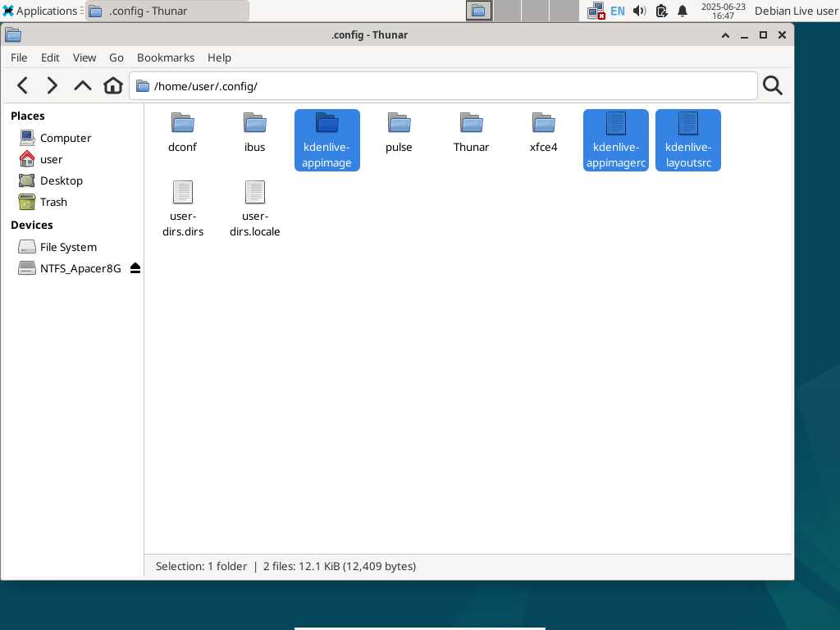The image size is (840, 630).
Task: Open the power manager battery icon
Action: click(x=662, y=11)
